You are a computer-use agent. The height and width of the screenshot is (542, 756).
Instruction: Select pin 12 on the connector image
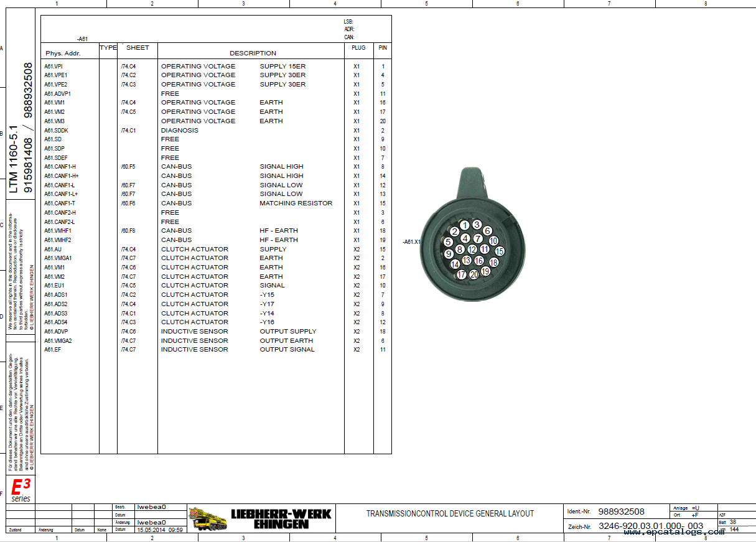[x=472, y=250]
